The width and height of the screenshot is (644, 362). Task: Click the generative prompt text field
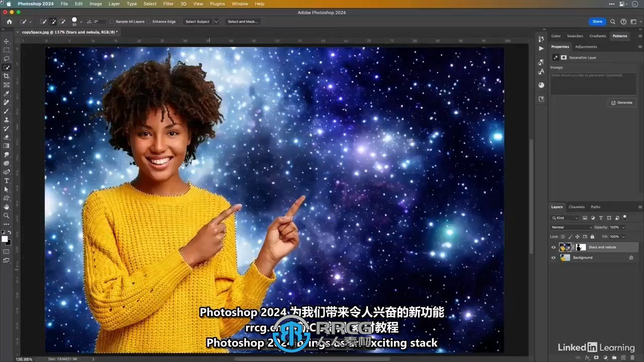pyautogui.click(x=593, y=83)
